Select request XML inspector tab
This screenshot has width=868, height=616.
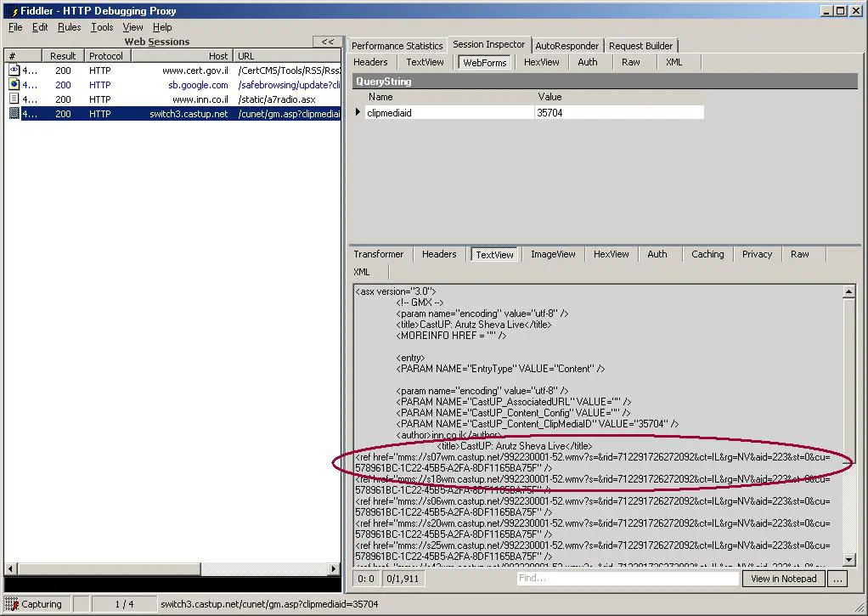coord(674,62)
